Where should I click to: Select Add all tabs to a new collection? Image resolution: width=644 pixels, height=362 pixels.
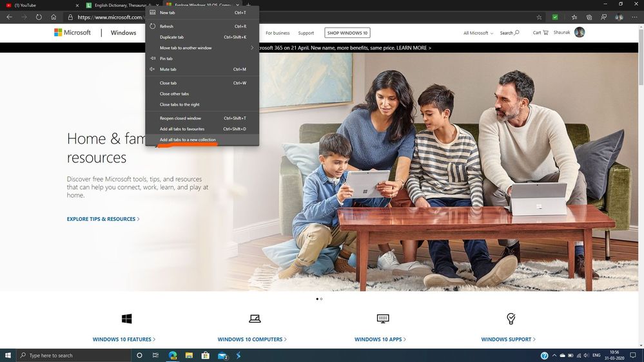click(202, 140)
